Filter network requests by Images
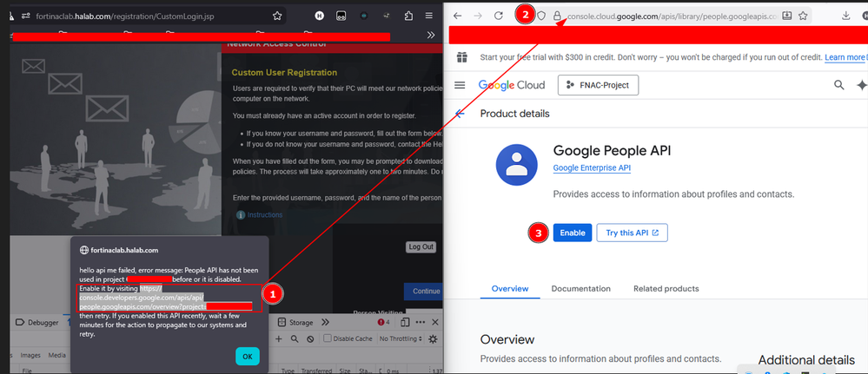This screenshot has width=868, height=374. point(30,355)
